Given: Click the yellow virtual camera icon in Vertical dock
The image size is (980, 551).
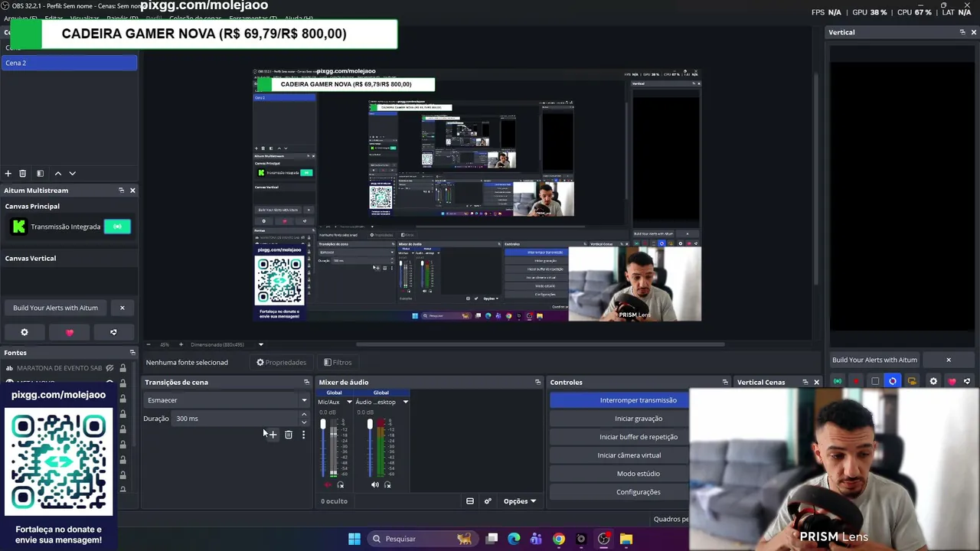Looking at the screenshot, I should tap(912, 381).
